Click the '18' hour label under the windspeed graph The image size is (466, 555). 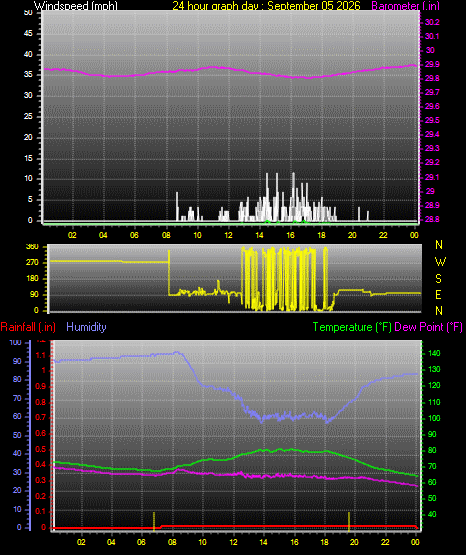coord(321,235)
